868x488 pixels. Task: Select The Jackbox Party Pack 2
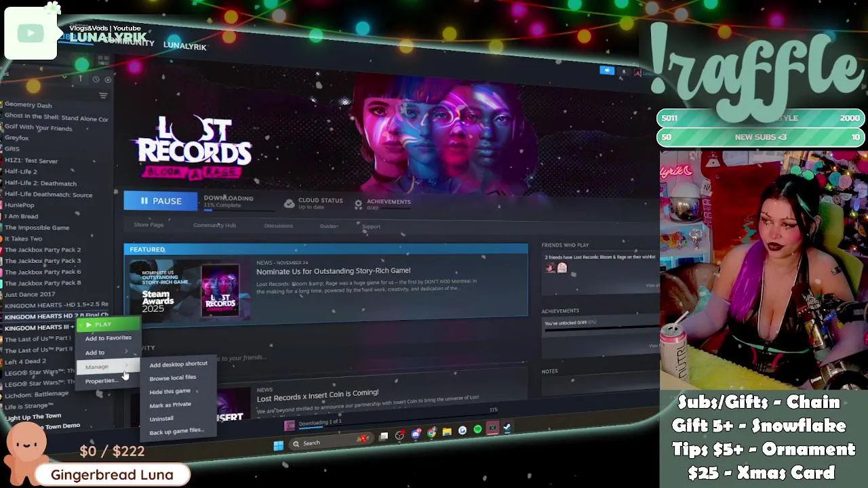(43, 249)
